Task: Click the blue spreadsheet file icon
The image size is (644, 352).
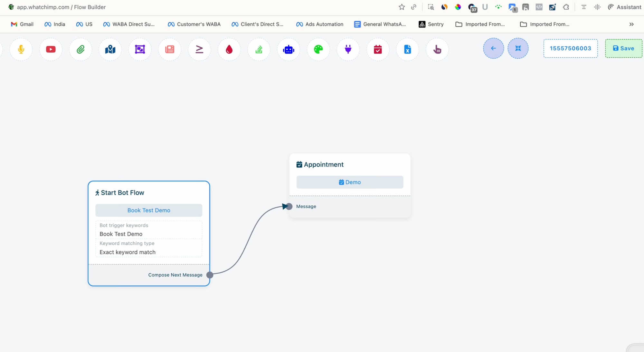Action: click(407, 49)
